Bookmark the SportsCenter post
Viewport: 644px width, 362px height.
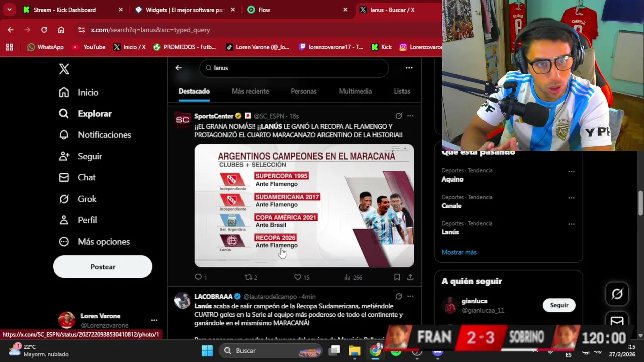tap(397, 277)
